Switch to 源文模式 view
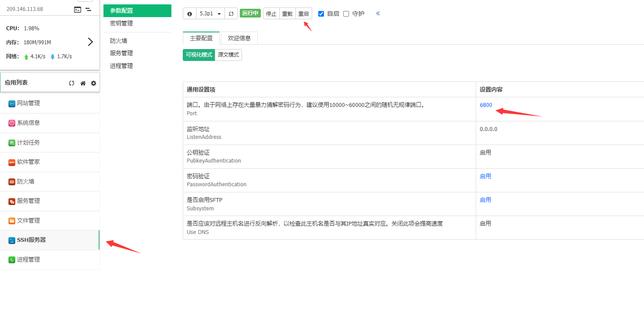The height and width of the screenshot is (333, 644). pos(228,55)
